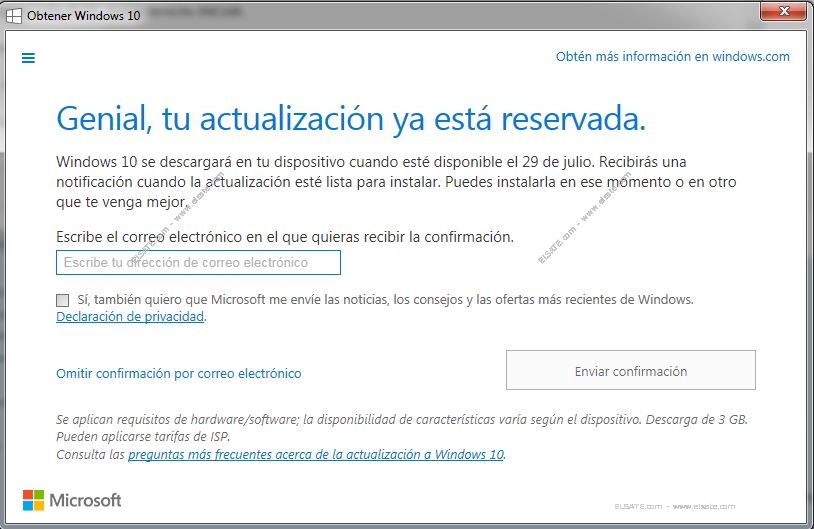Click 'Pueden aplicarse tarifas de ISP.' text
This screenshot has height=529, width=814.
(x=143, y=436)
